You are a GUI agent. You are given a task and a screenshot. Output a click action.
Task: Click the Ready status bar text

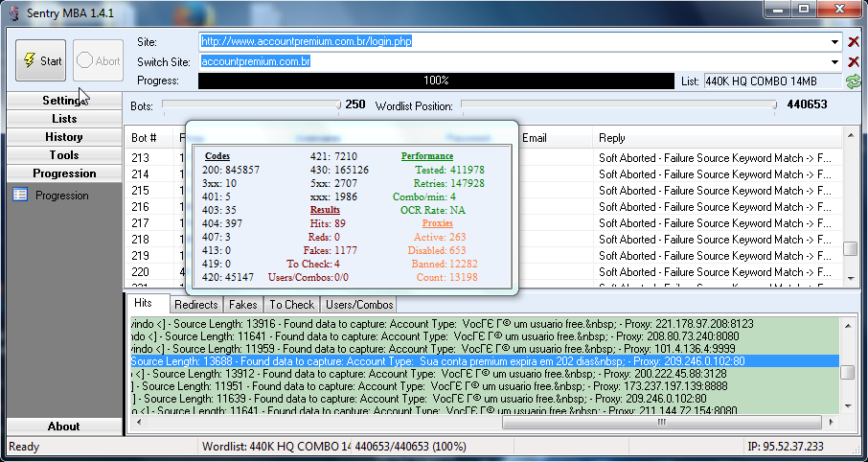click(x=24, y=447)
